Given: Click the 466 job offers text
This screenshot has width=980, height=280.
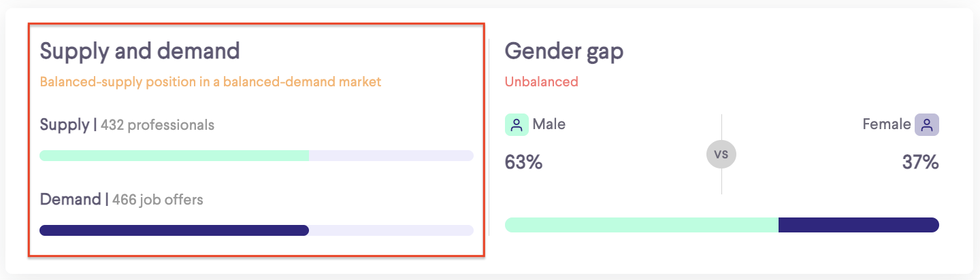Looking at the screenshot, I should coord(158,200).
